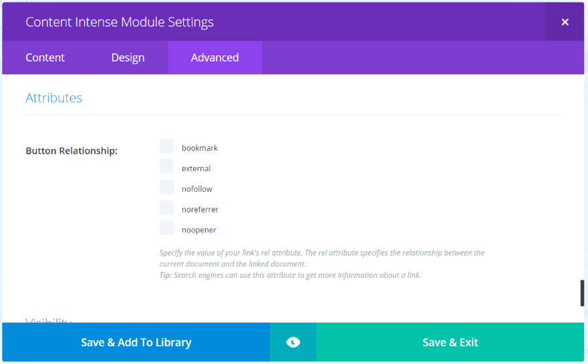Click the Button Relationship field label

tap(71, 151)
